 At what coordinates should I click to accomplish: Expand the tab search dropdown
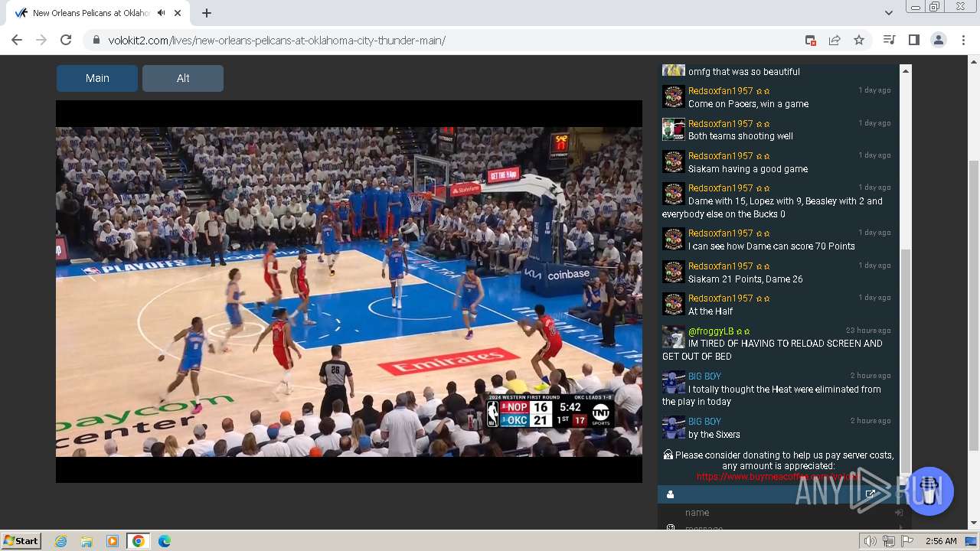pos(888,13)
